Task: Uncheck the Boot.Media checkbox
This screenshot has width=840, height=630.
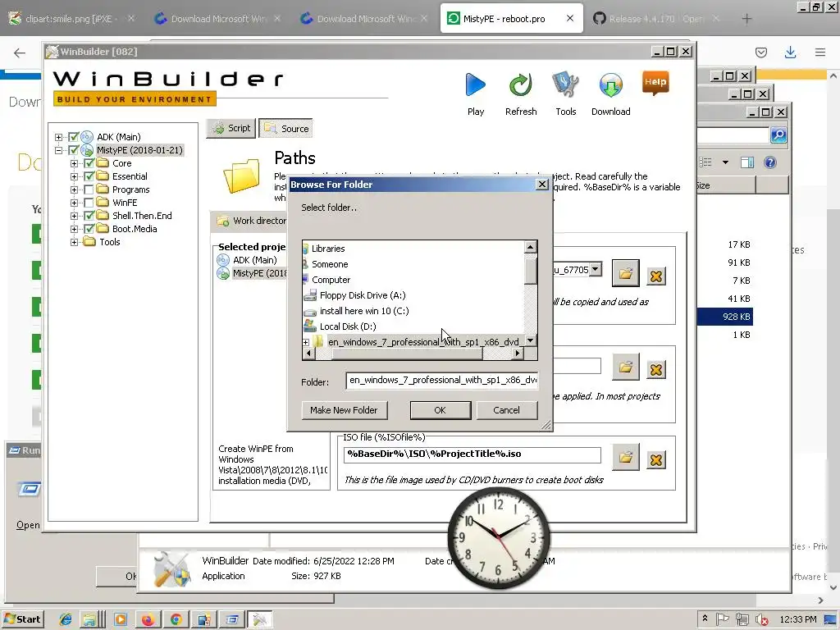Action: (x=89, y=229)
